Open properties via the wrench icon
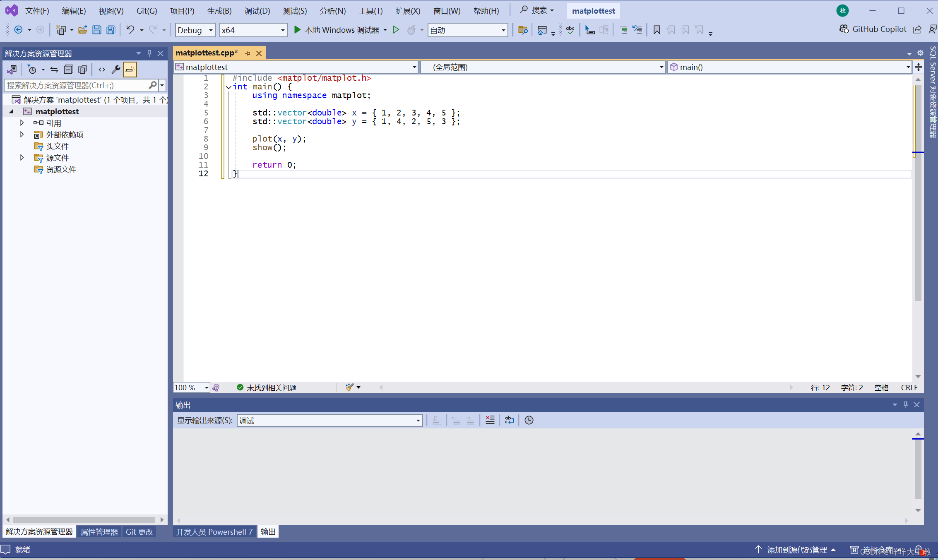The width and height of the screenshot is (938, 560). [115, 70]
